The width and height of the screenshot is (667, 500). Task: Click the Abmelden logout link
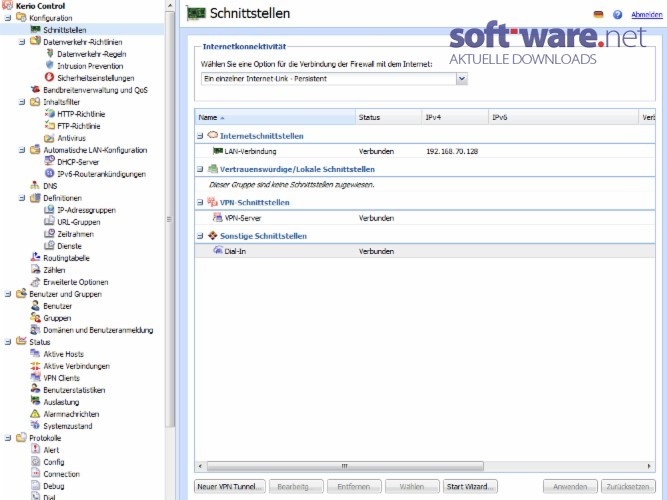tap(647, 15)
